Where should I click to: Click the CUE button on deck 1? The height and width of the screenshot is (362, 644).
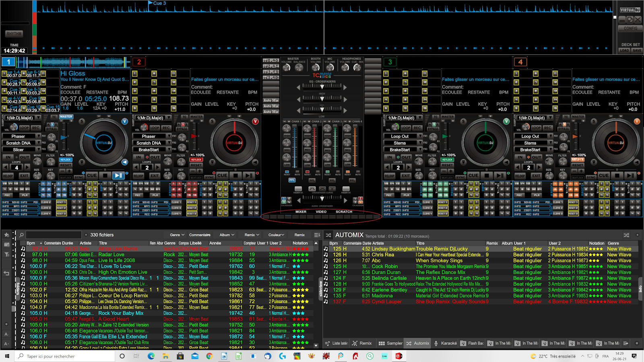tap(92, 175)
